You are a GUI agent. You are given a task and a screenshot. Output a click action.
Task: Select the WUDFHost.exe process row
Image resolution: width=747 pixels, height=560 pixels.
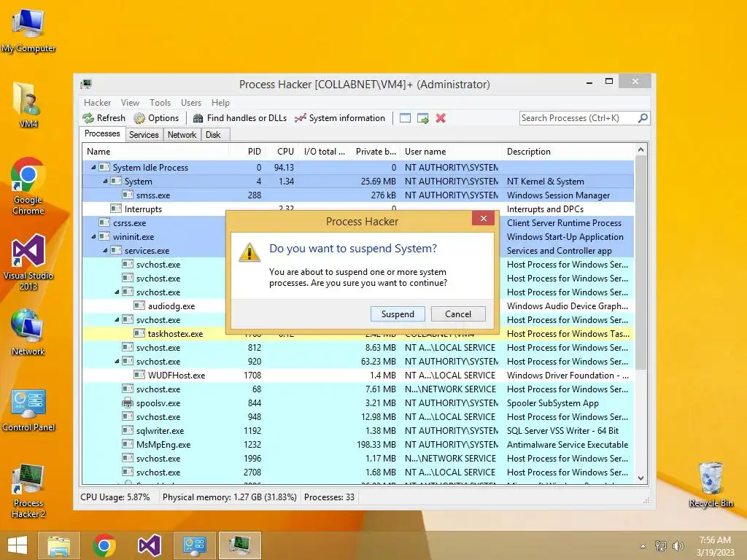click(357, 376)
